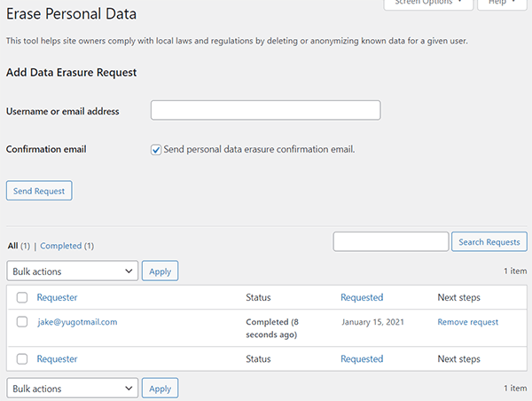The width and height of the screenshot is (532, 401).
Task: Click the Search Requests button
Action: point(489,242)
